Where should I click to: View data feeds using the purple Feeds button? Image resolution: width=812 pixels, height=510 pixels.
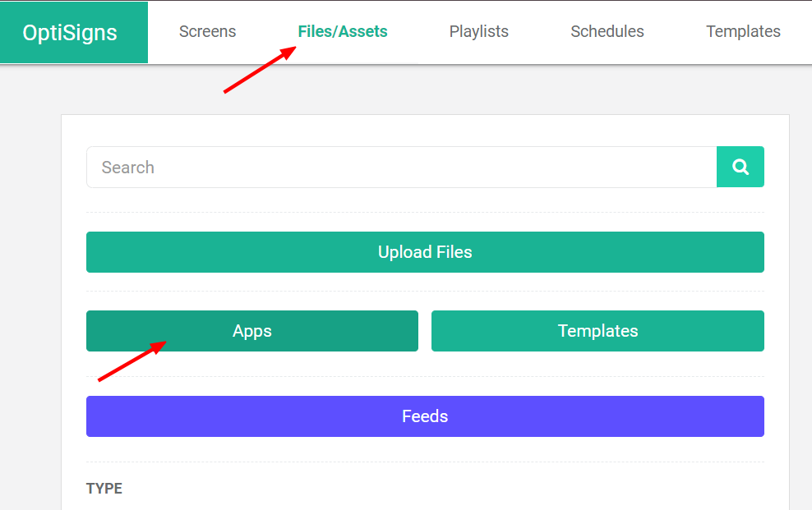pyautogui.click(x=424, y=416)
